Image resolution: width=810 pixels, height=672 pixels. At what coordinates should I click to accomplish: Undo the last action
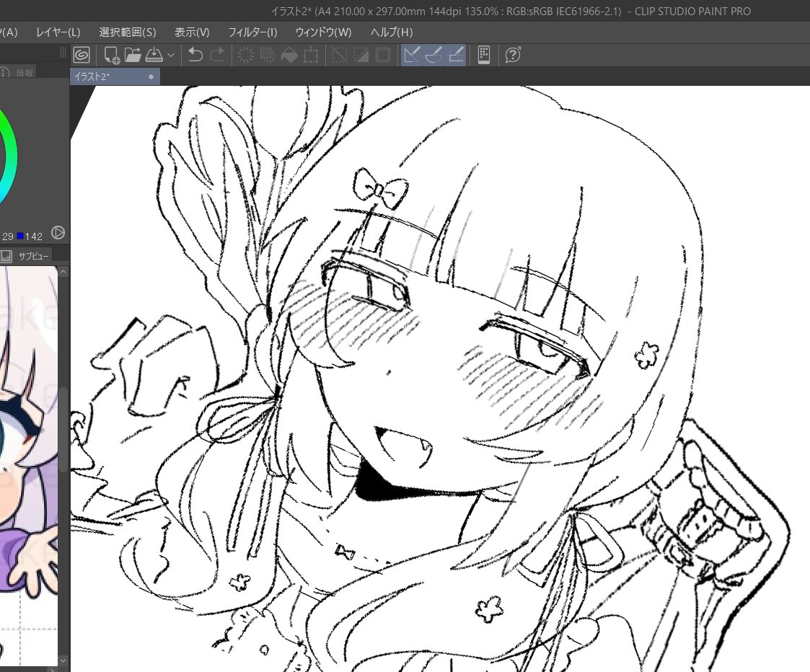coord(195,55)
